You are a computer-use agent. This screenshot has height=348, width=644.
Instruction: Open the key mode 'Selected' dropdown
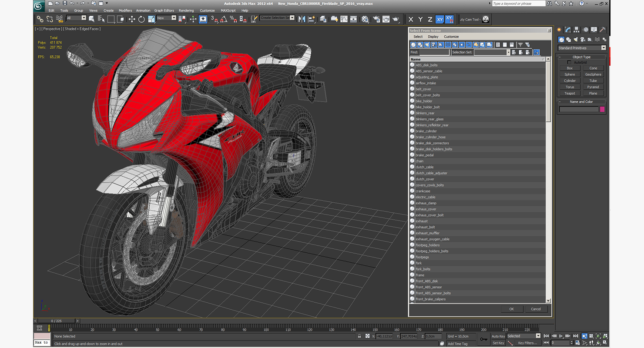pos(523,336)
